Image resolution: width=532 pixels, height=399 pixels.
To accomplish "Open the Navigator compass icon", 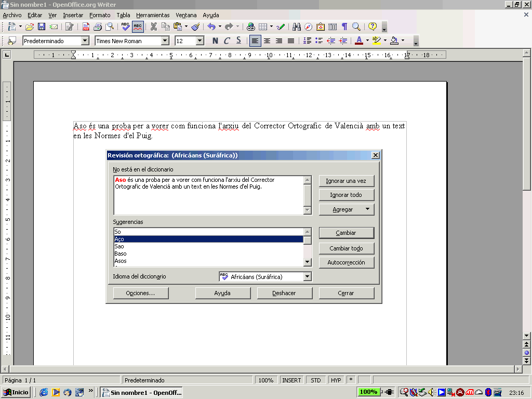I will point(309,26).
